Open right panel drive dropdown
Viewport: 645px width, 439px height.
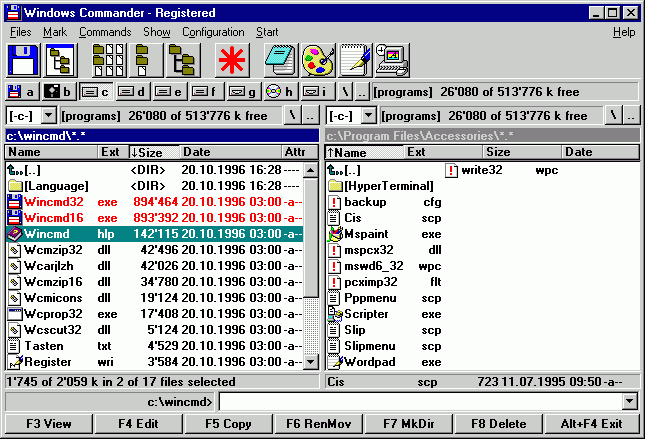click(x=369, y=116)
